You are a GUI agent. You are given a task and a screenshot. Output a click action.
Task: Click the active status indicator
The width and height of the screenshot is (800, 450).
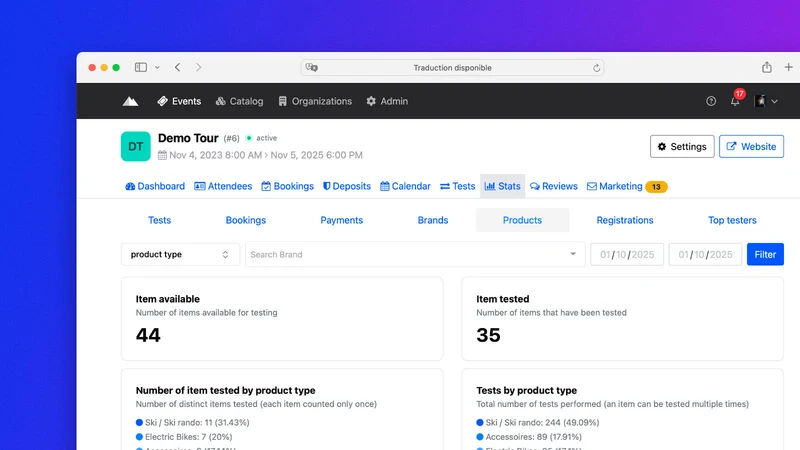point(262,138)
